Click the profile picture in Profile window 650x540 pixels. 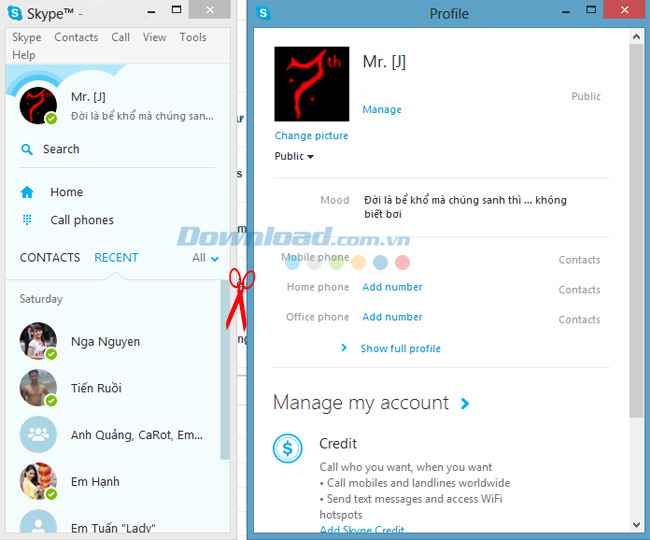click(312, 84)
